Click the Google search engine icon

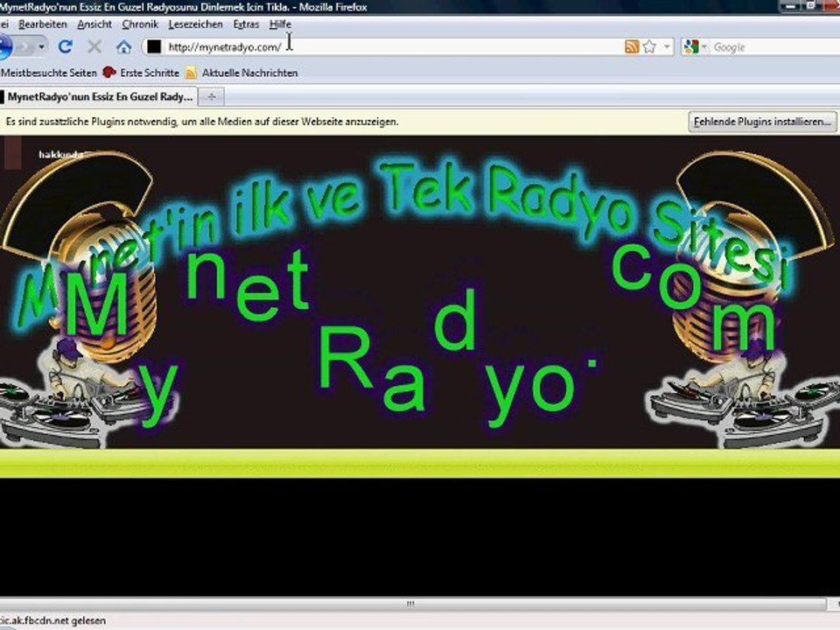click(691, 47)
